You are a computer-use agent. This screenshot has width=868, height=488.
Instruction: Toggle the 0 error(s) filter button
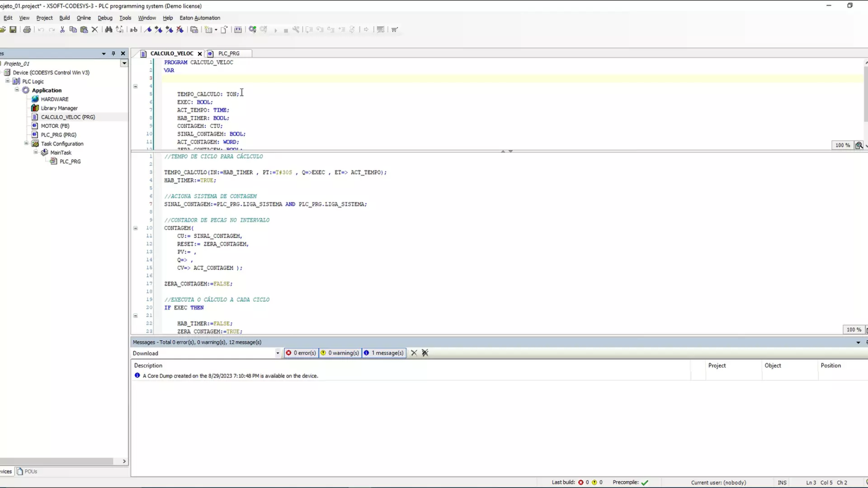[301, 353]
